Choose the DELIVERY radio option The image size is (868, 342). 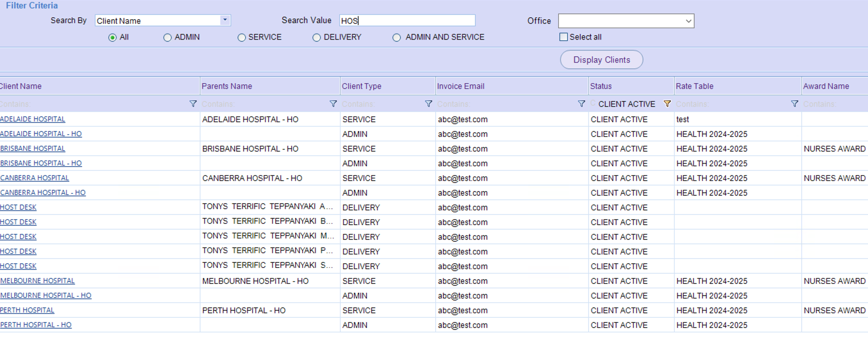[x=316, y=38]
